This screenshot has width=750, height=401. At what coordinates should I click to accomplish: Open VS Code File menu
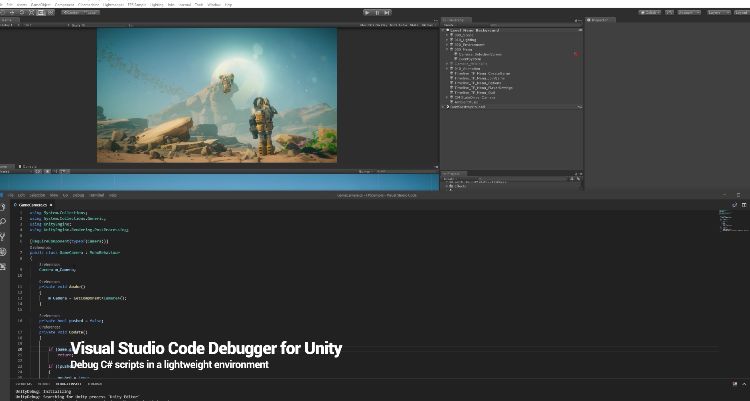pyautogui.click(x=11, y=195)
